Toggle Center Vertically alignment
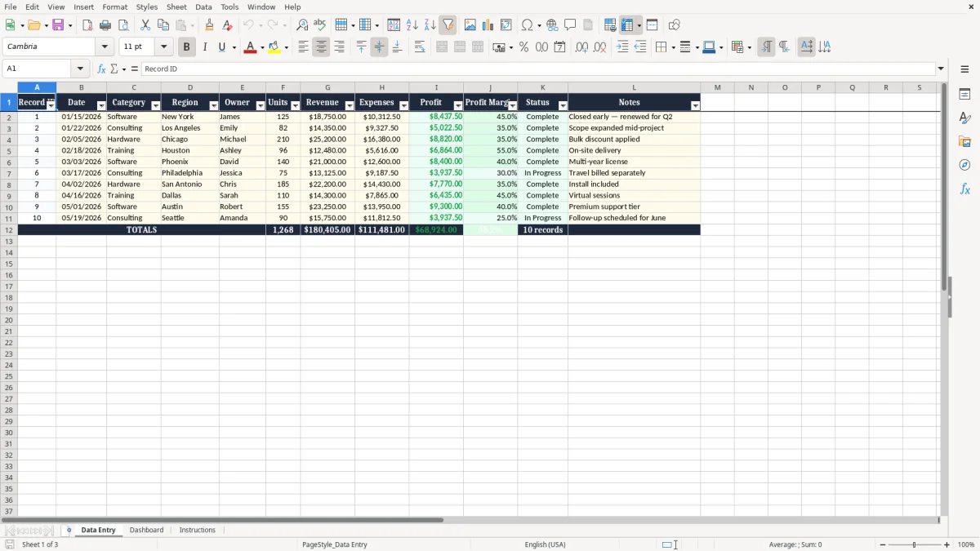This screenshot has width=980, height=551. click(379, 47)
